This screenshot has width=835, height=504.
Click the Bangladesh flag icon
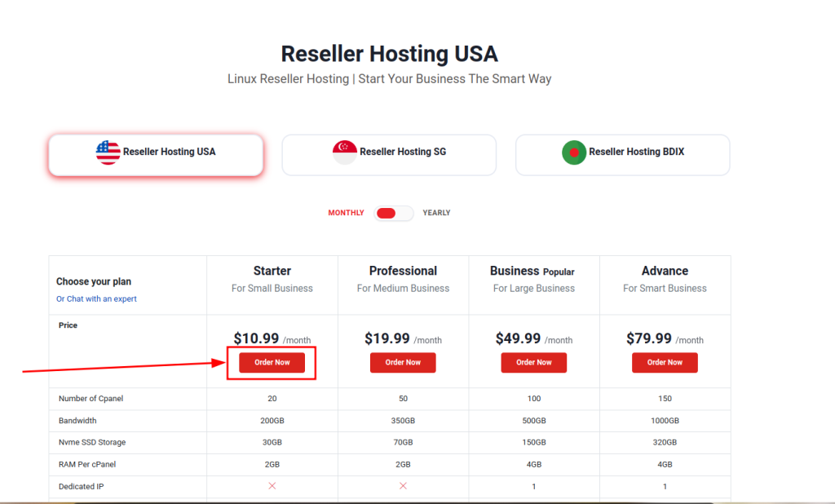tap(574, 153)
